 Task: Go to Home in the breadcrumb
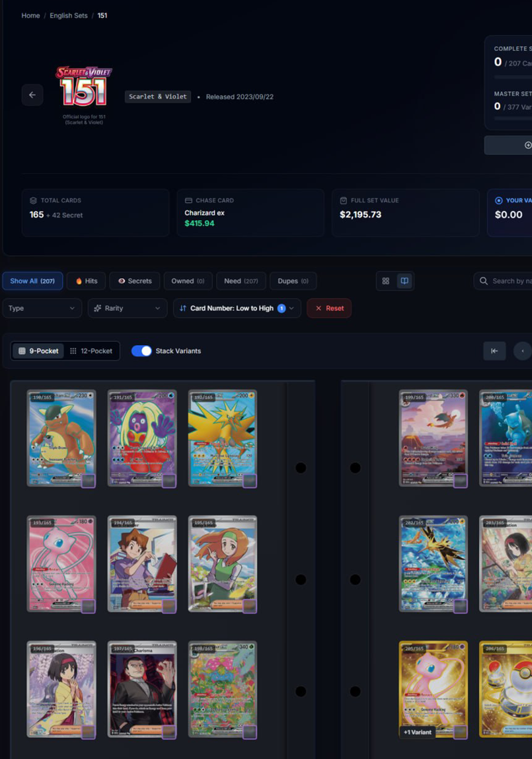pyautogui.click(x=31, y=15)
